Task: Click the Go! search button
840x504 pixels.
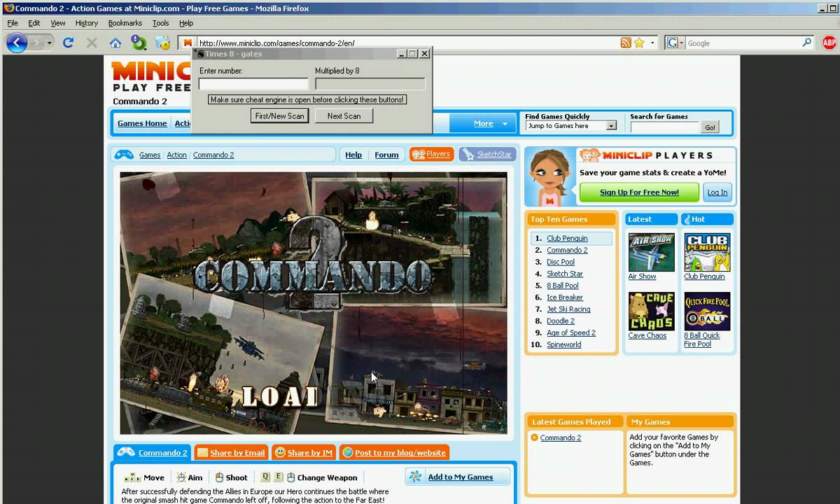Action: click(710, 127)
